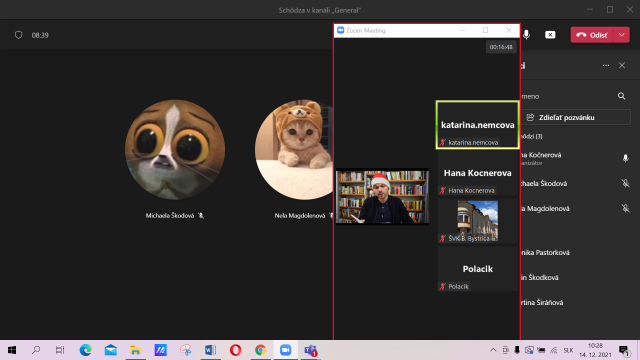This screenshot has width=640, height=360.
Task: Launch Microsoft Edge from the taskbar
Action: (85, 350)
